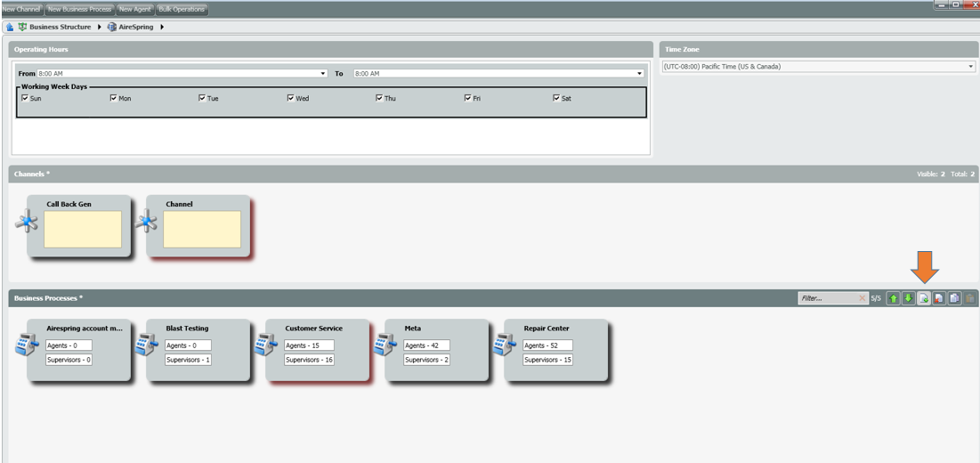Toggle the Wed working day checkbox

(x=291, y=98)
